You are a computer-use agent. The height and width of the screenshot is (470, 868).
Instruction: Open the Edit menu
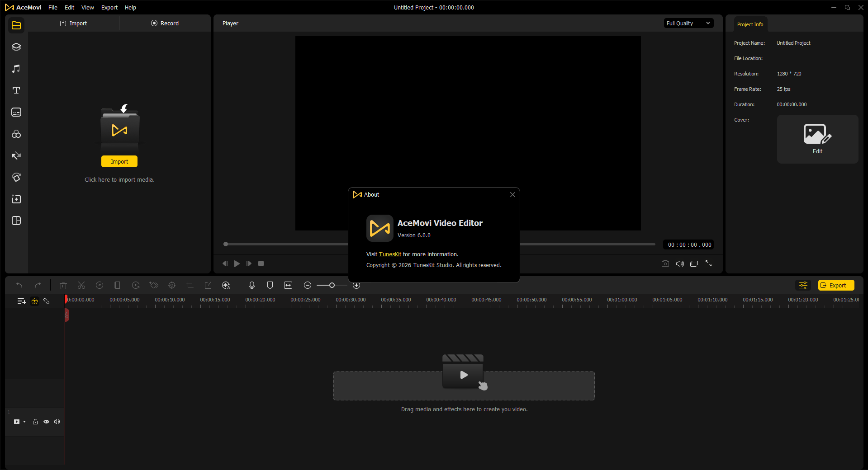coord(69,8)
